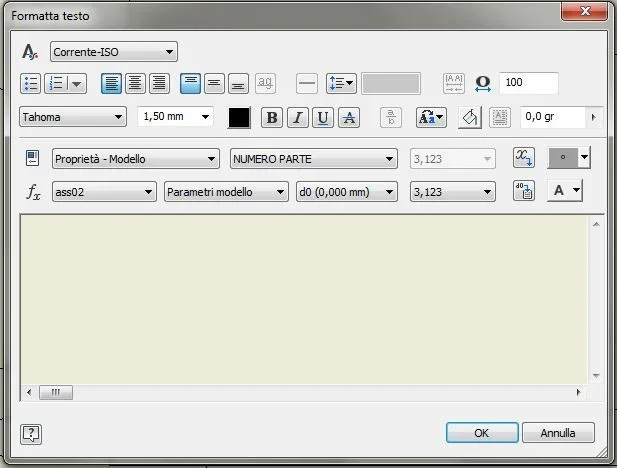Click the background fill bucket icon
Image resolution: width=617 pixels, height=468 pixels.
(470, 118)
